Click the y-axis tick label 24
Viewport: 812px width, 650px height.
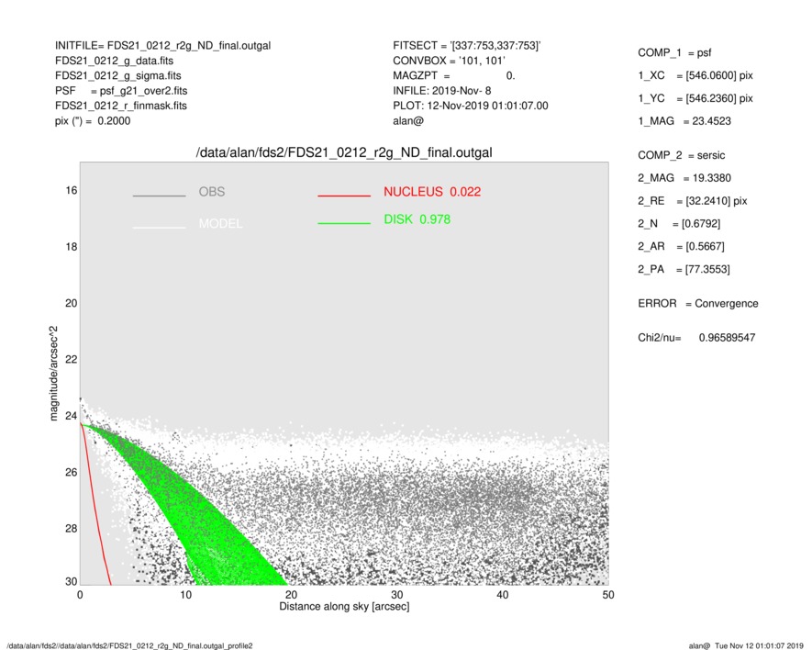(x=71, y=416)
